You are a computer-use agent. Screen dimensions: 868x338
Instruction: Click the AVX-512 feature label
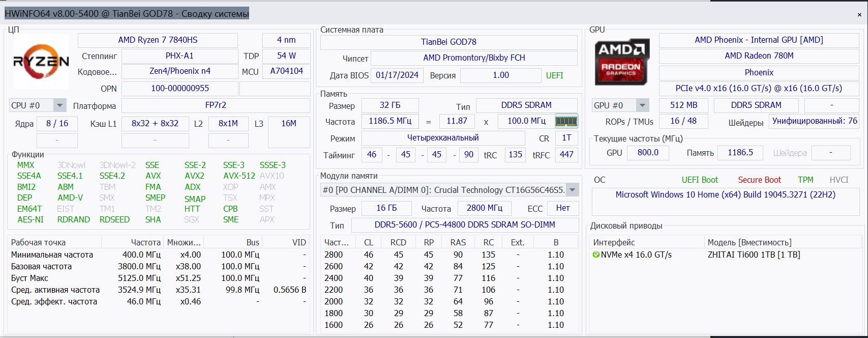[239, 176]
